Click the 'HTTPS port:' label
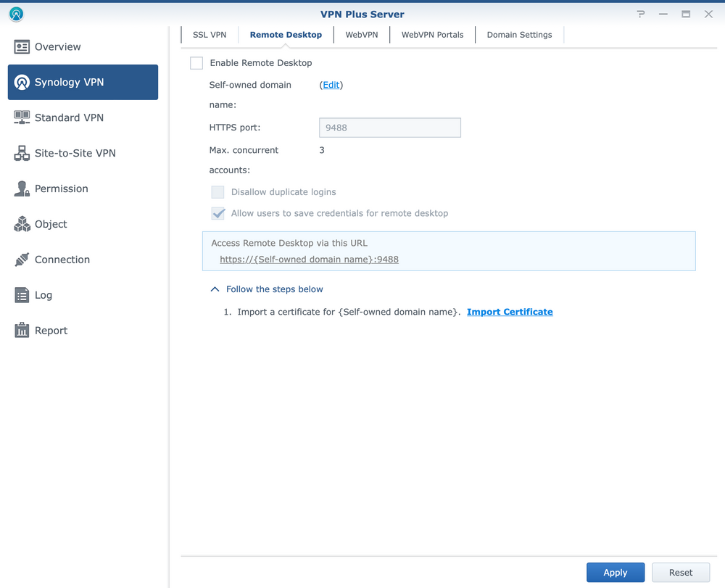 235,128
